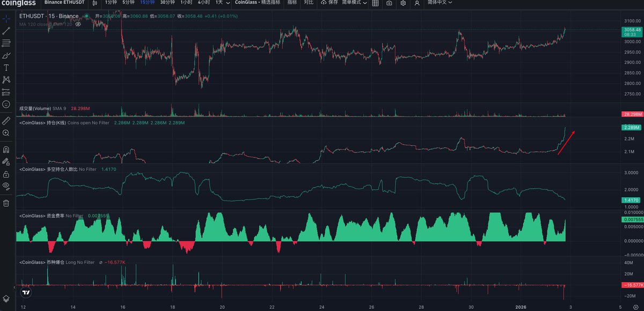
Task: Switch to the 5分钟 timeframe
Action: click(x=128, y=3)
